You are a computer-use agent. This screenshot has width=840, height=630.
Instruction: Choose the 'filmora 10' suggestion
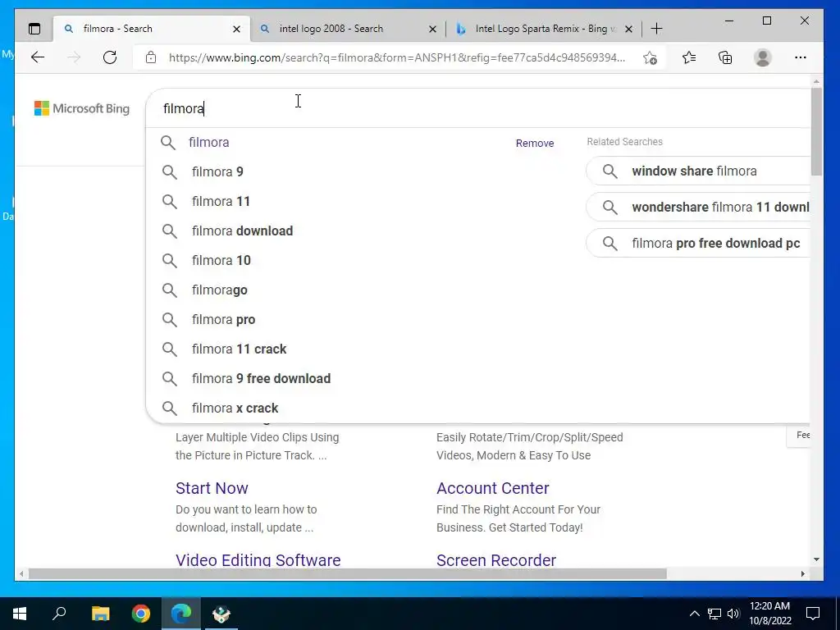(221, 260)
